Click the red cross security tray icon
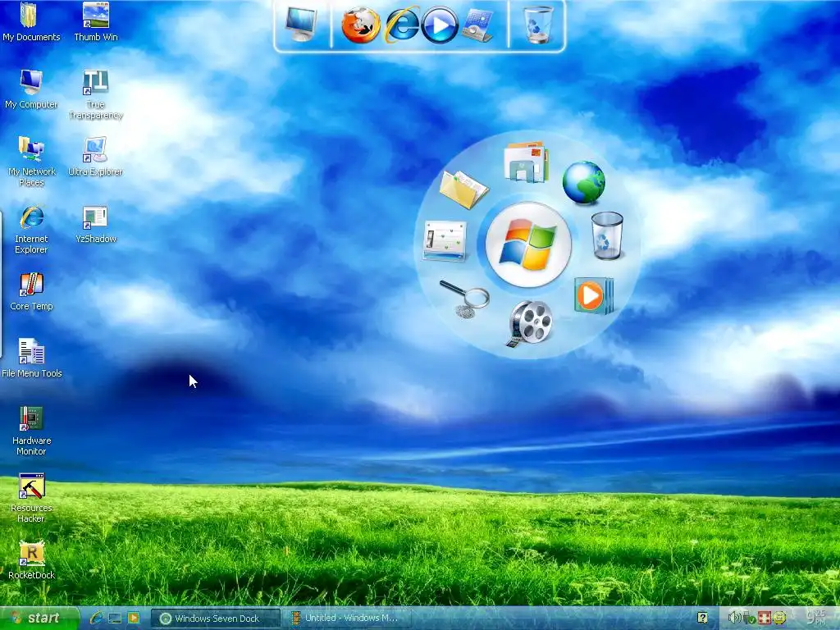The width and height of the screenshot is (840, 630). coord(765,619)
